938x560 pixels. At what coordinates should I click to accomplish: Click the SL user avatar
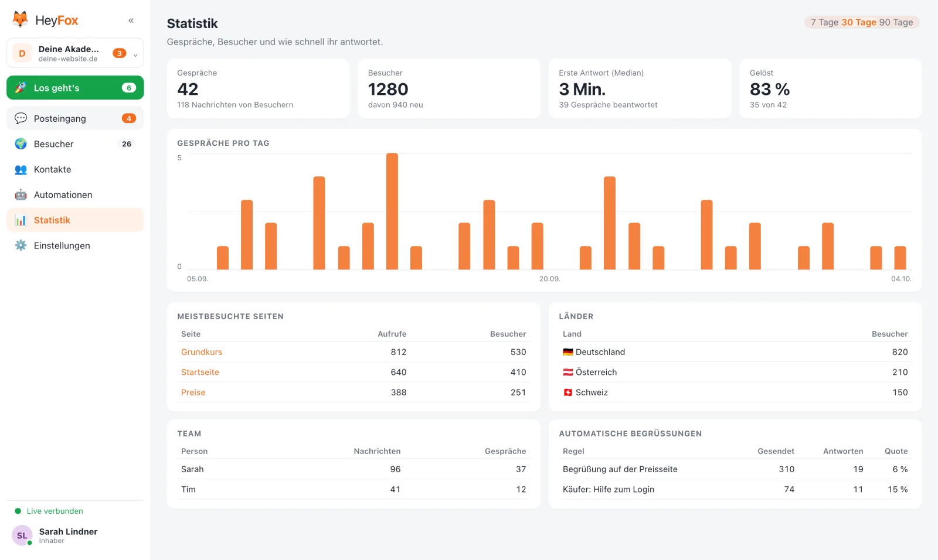coord(22,535)
